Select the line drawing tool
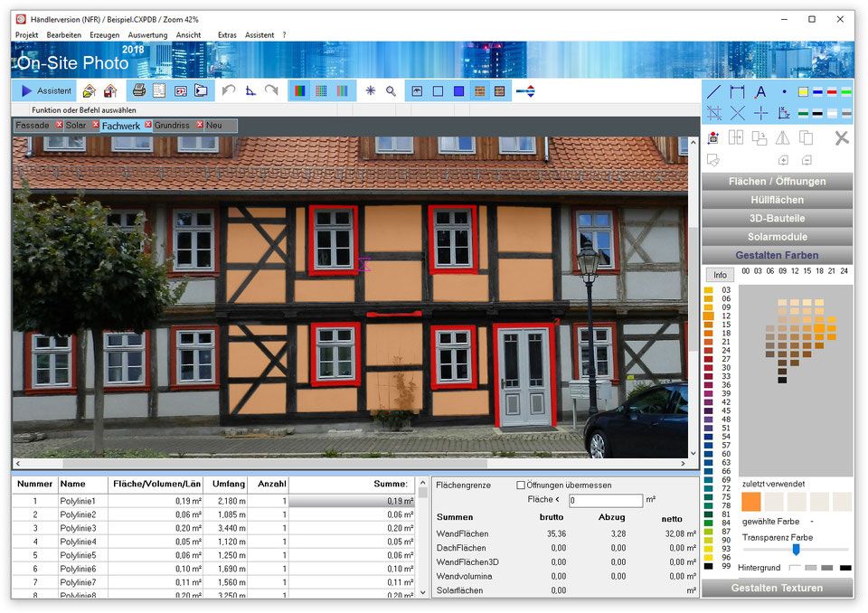 click(x=713, y=91)
